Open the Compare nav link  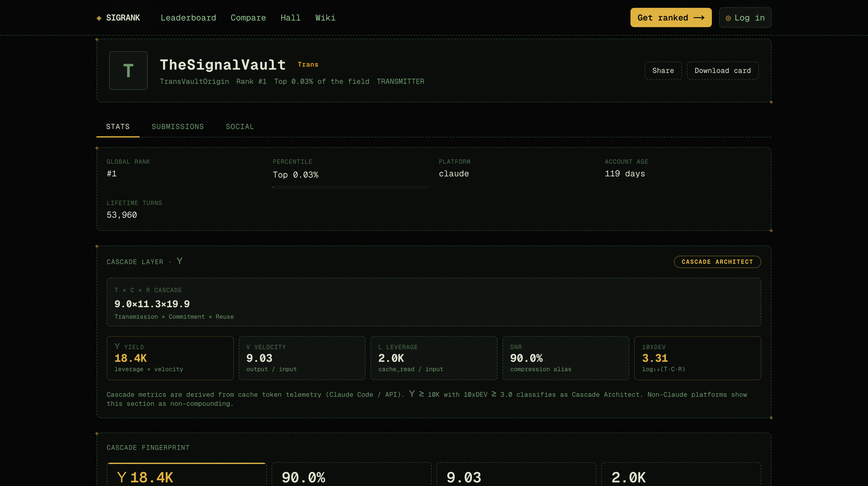pos(248,18)
